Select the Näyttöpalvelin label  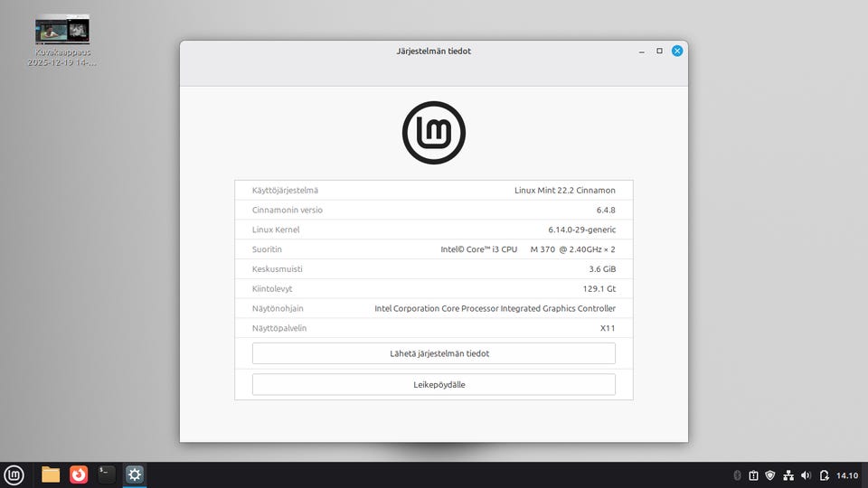(x=279, y=328)
